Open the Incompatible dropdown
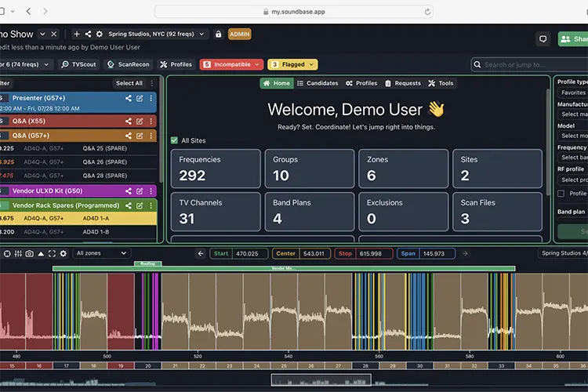This screenshot has height=392, width=588. 231,64
